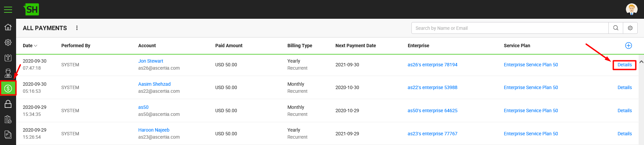The image size is (644, 145).
Task: Open the advanced search gear button
Action: [630, 28]
